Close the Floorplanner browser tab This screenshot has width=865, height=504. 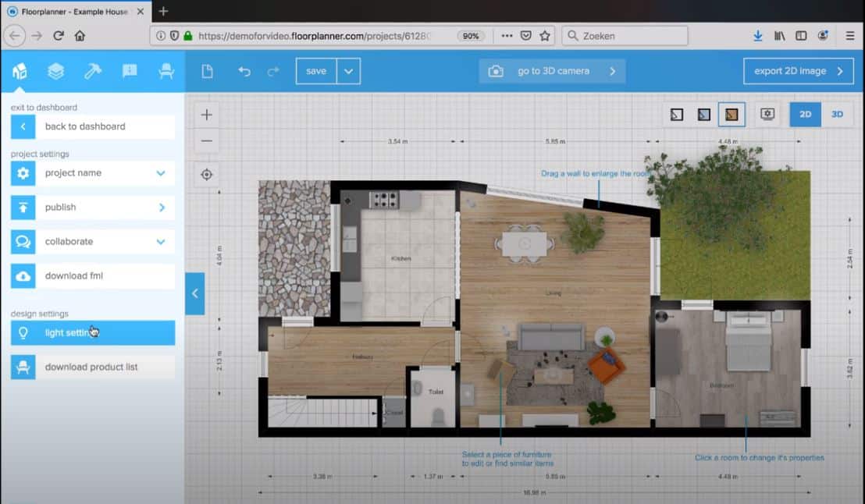141,12
